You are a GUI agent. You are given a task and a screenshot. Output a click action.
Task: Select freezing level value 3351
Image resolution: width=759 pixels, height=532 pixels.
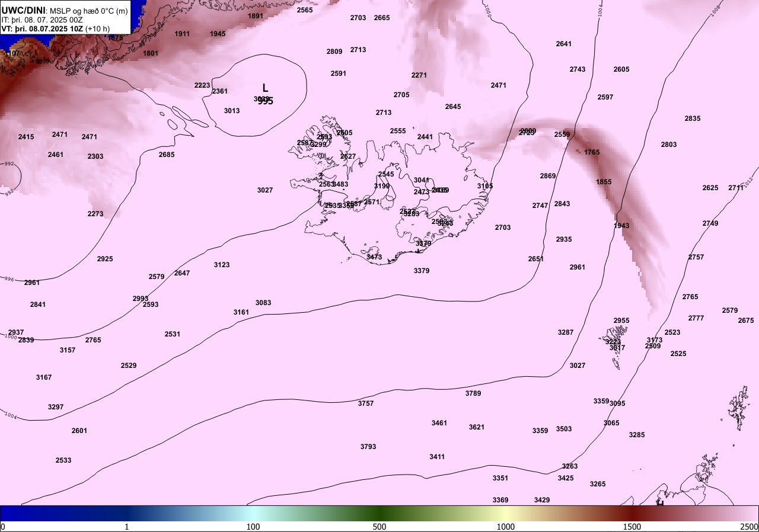[x=500, y=478]
